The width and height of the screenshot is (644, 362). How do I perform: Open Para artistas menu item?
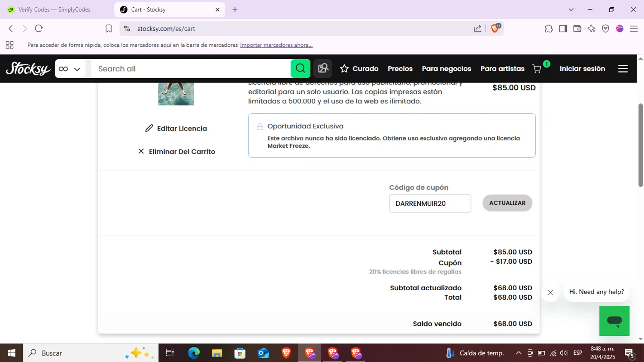[502, 69]
